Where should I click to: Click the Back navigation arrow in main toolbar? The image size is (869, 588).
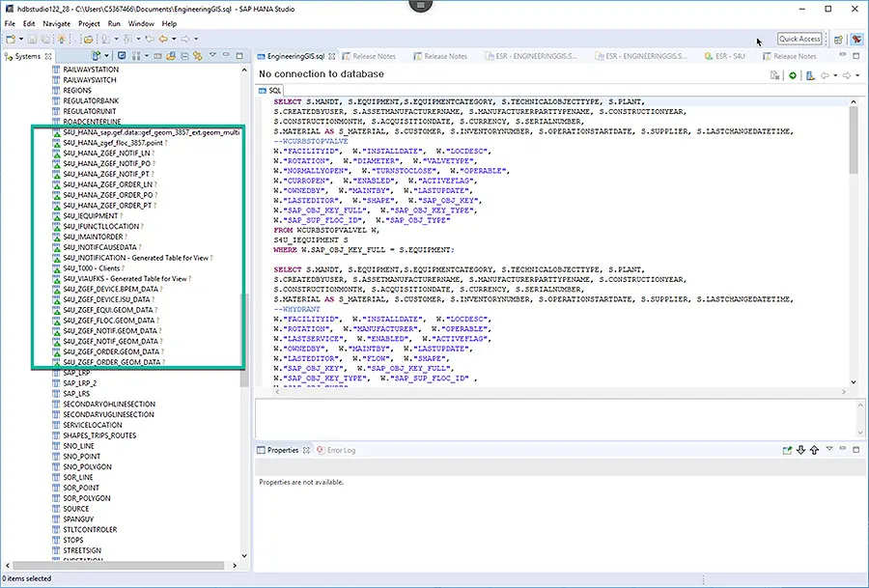coord(162,40)
